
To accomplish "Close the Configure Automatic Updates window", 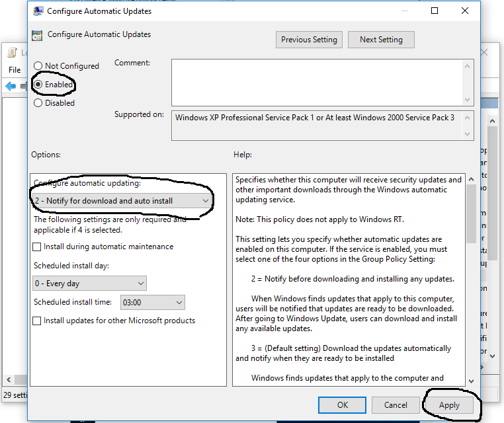I will (465, 11).
